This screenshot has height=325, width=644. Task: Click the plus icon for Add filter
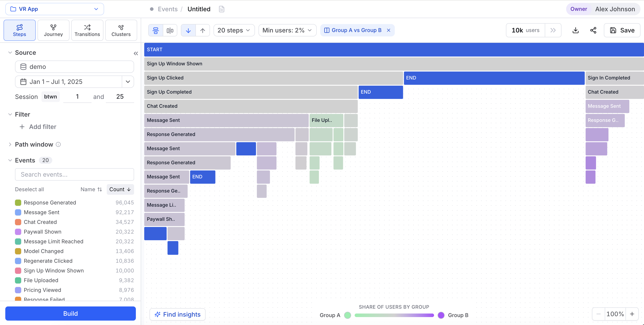point(22,127)
